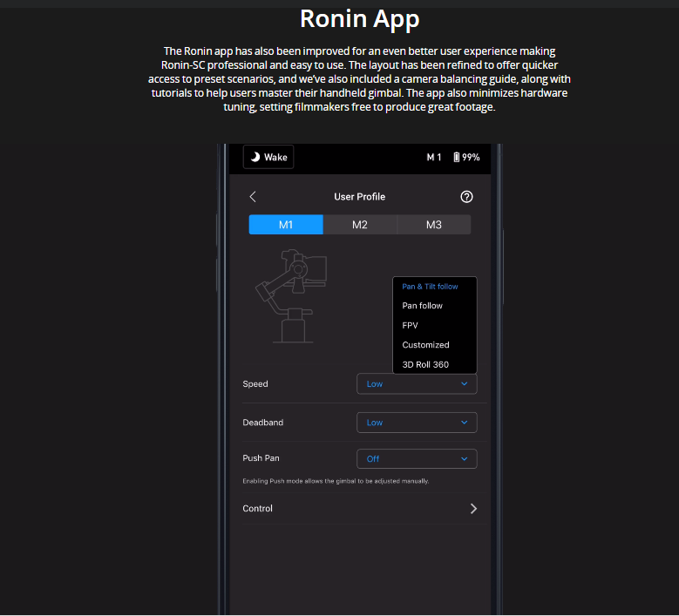Image resolution: width=679 pixels, height=616 pixels.
Task: Click the User Profile title
Action: 359,197
